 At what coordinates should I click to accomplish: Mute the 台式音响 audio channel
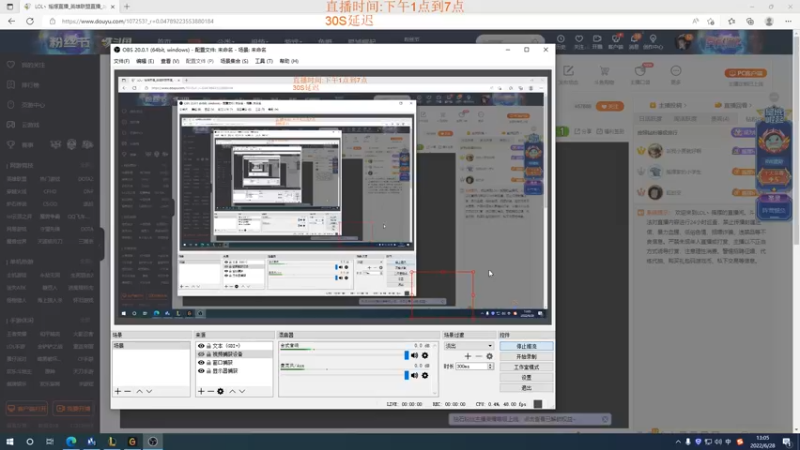414,356
